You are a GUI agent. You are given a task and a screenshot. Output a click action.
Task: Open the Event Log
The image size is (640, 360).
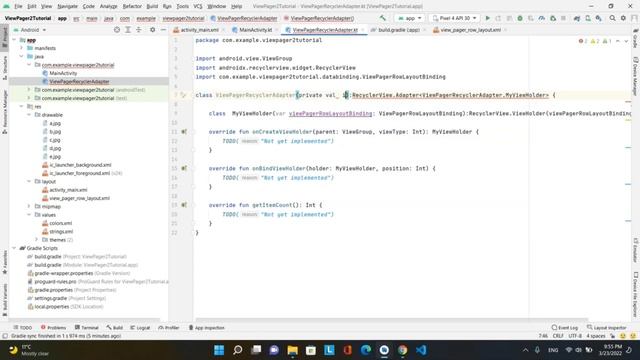coord(564,327)
